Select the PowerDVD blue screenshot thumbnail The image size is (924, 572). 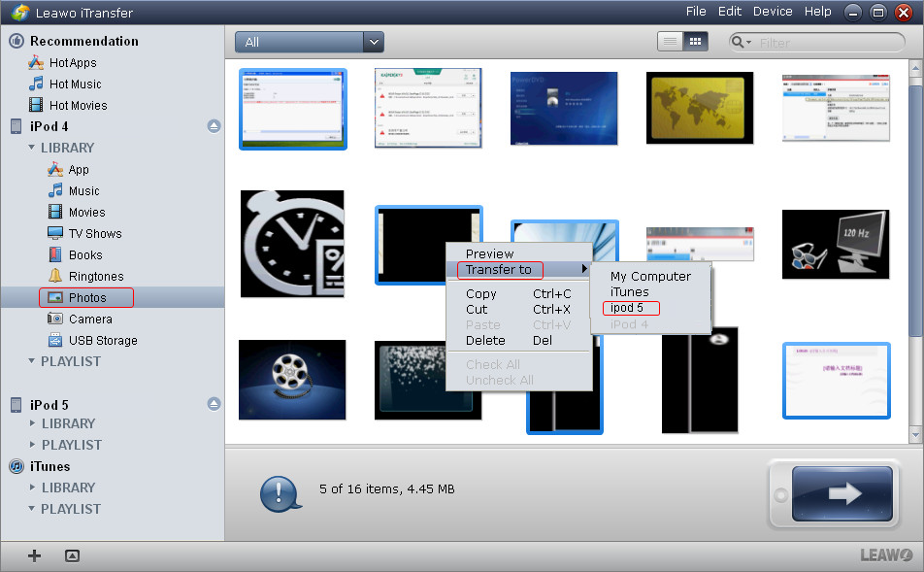564,109
